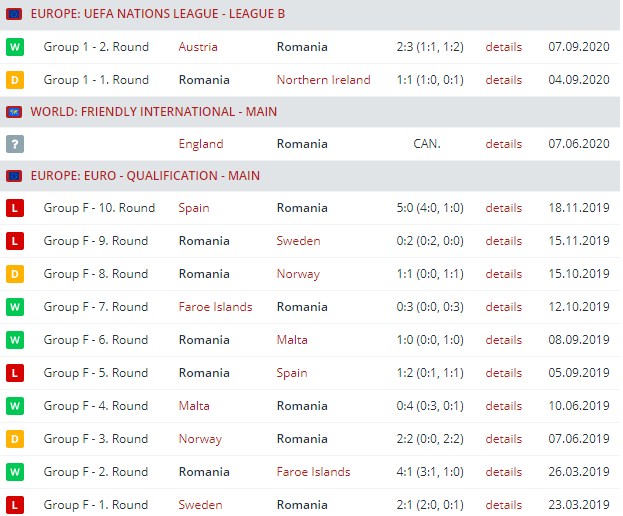Click the flag icon beside UEFA Nations League
The height and width of the screenshot is (516, 623).
[14, 15]
